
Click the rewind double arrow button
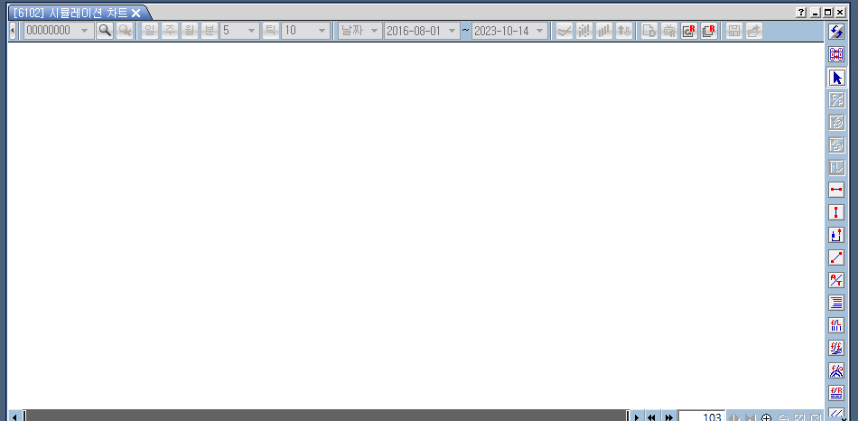(651, 417)
